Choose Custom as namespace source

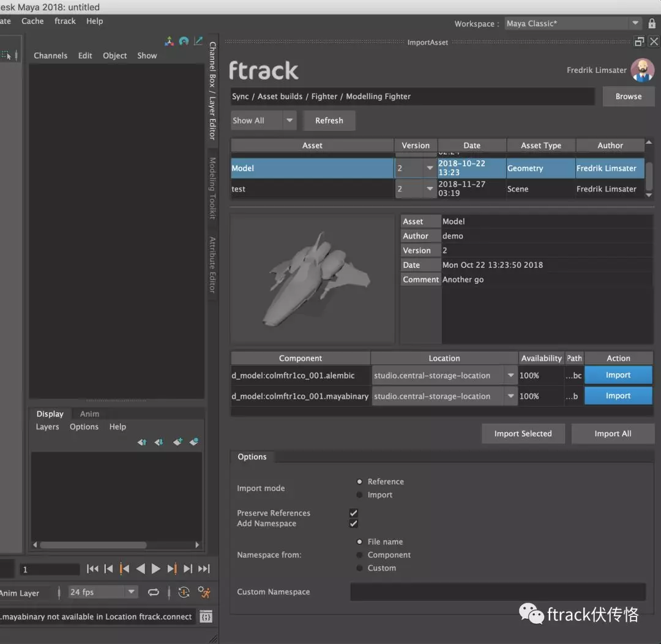tap(360, 568)
